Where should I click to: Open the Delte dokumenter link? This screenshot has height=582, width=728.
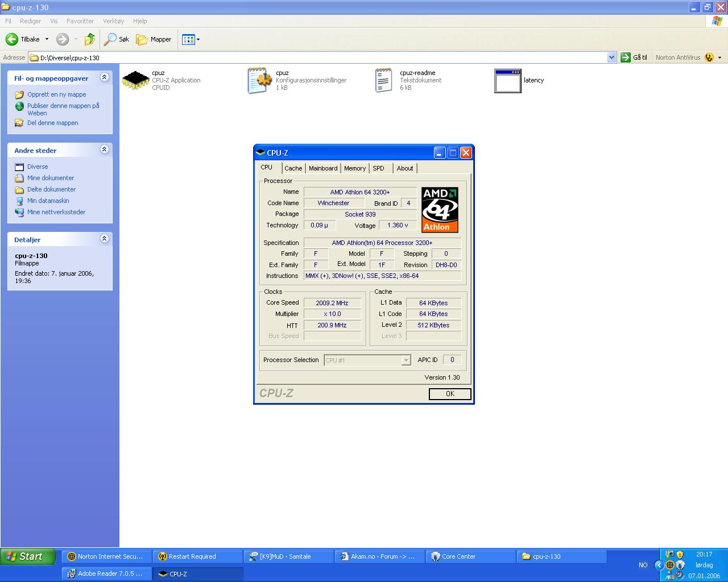point(51,189)
